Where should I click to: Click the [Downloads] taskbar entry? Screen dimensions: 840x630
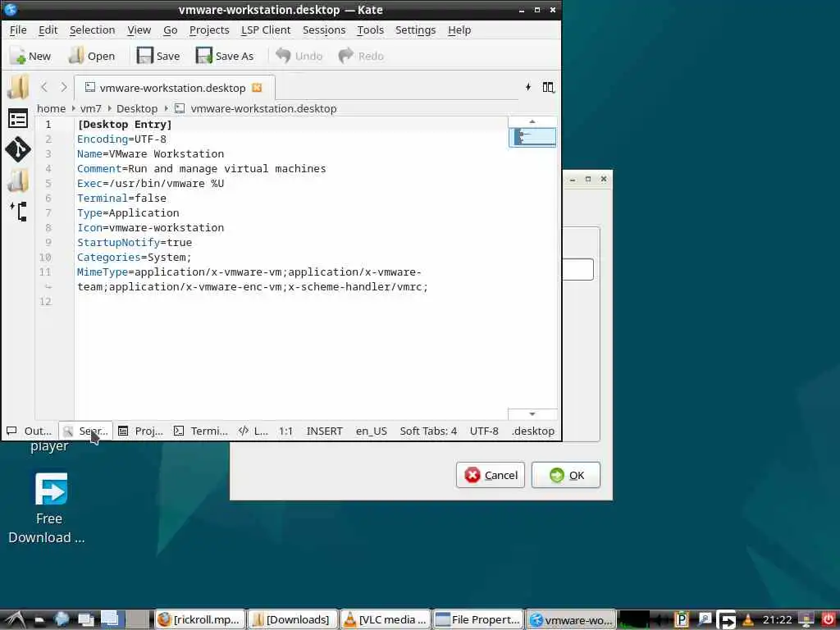(x=291, y=620)
